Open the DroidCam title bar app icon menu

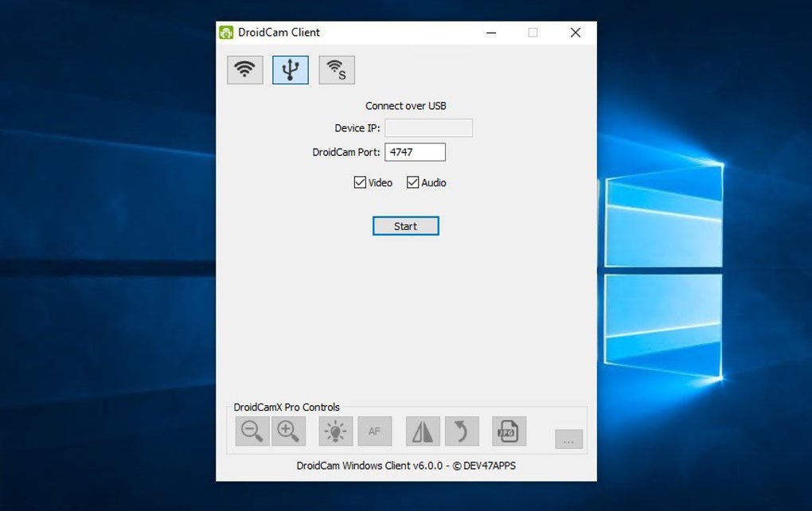[x=226, y=32]
